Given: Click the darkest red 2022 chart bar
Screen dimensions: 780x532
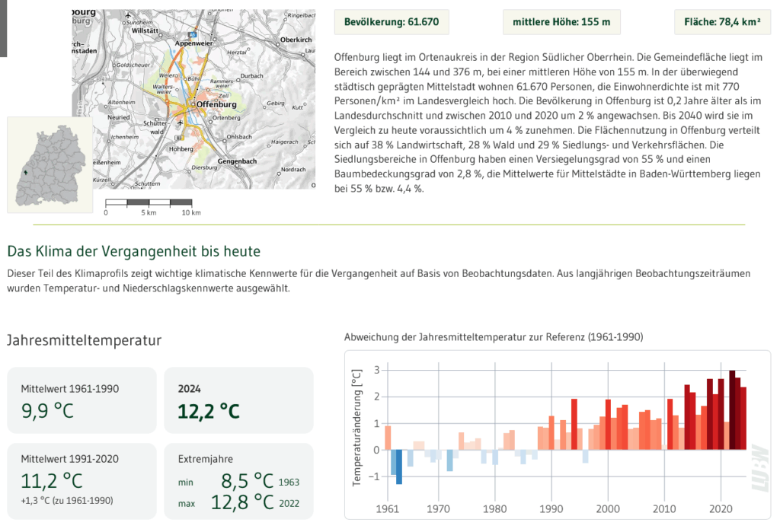Looking at the screenshot, I should 732,410.
